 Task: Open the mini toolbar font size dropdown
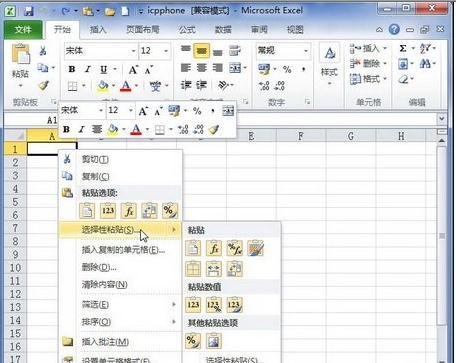pyautogui.click(x=131, y=110)
